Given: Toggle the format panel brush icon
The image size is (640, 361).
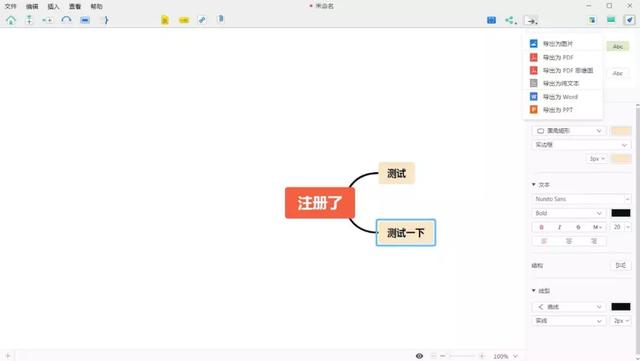Looking at the screenshot, I should click(630, 20).
